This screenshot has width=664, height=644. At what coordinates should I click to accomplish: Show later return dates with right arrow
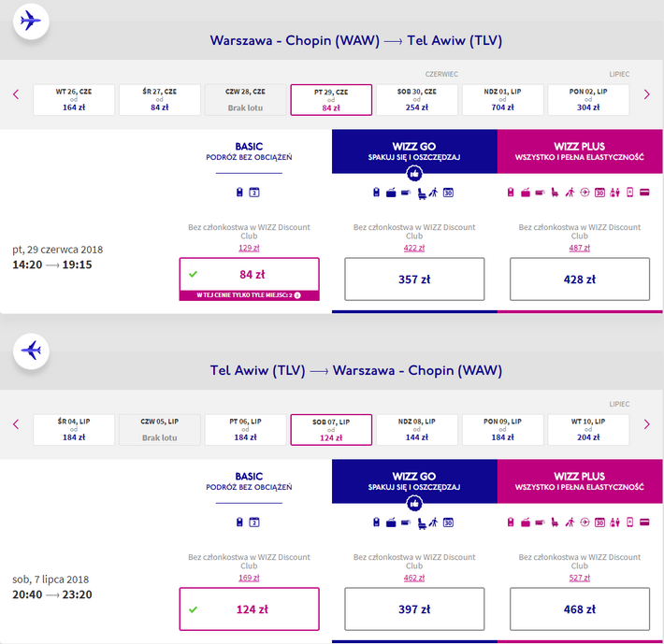[x=646, y=424]
